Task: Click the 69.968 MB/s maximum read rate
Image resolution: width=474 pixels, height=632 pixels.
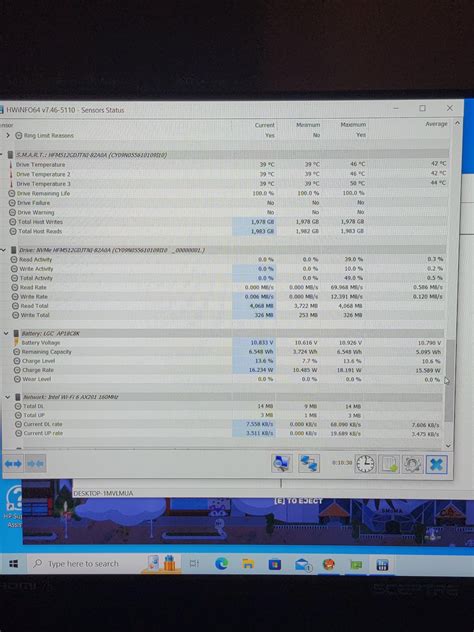Action: pyautogui.click(x=347, y=287)
